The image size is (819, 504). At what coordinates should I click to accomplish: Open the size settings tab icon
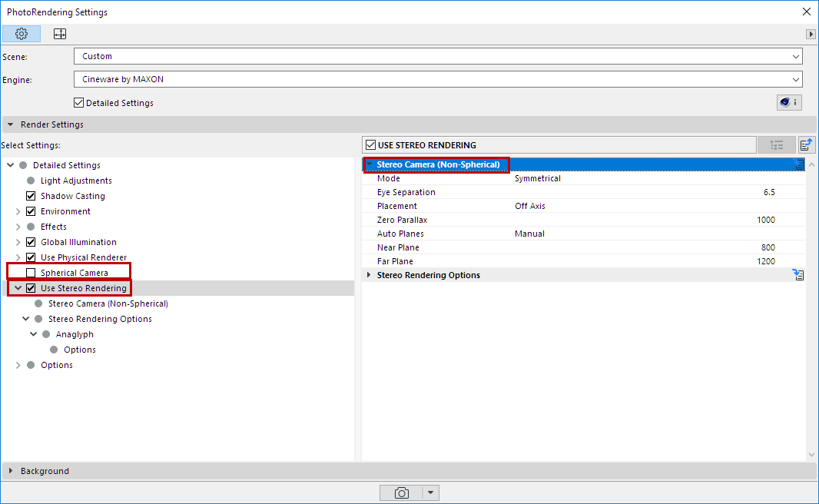coord(60,34)
